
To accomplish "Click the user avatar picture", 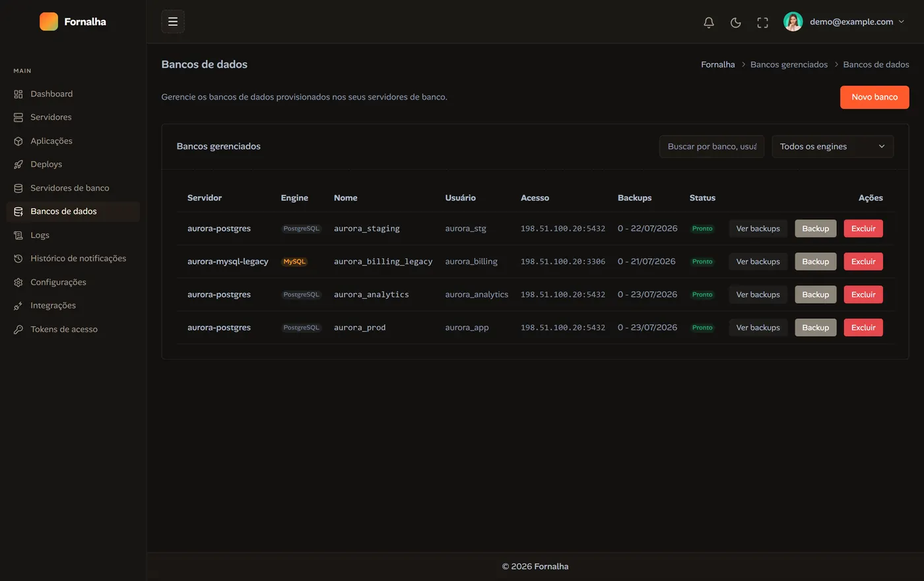I will coord(793,22).
